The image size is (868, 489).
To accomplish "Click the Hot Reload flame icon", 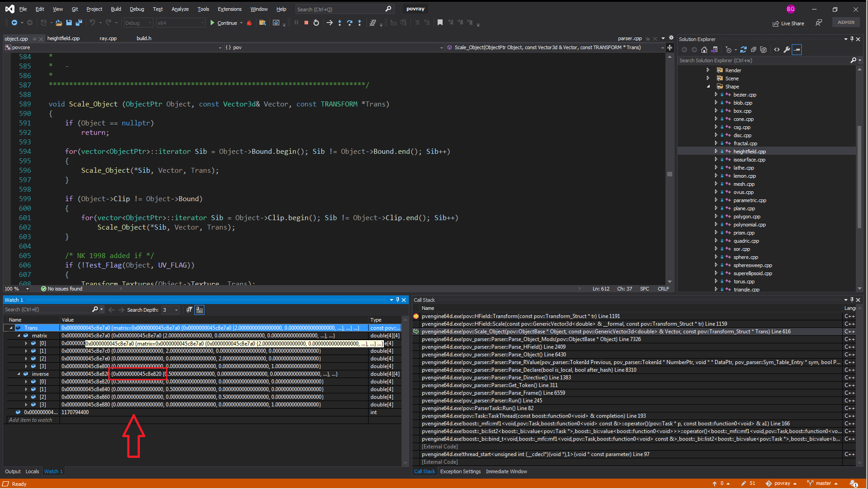I will (x=249, y=23).
